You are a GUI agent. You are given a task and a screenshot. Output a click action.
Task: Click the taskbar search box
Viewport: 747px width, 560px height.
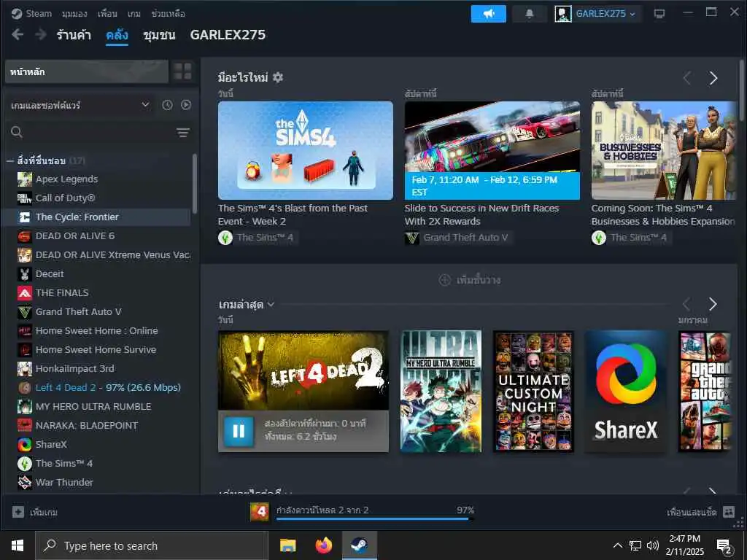point(152,545)
